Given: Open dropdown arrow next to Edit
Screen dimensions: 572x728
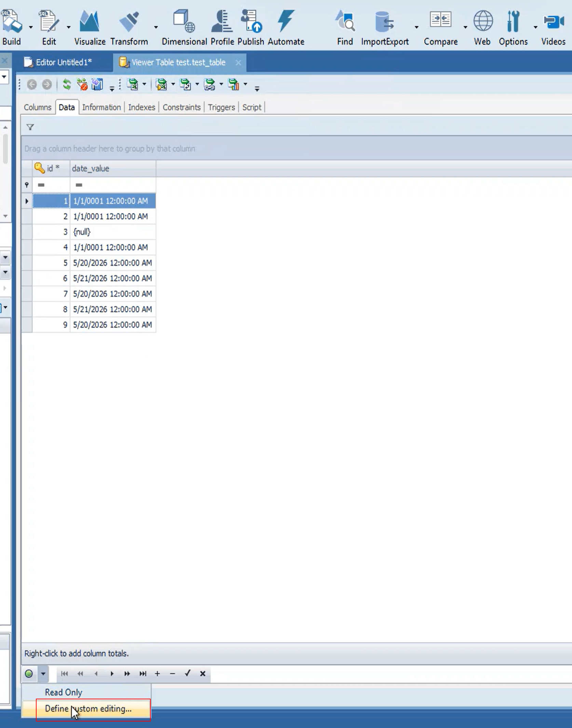Looking at the screenshot, I should pos(68,27).
